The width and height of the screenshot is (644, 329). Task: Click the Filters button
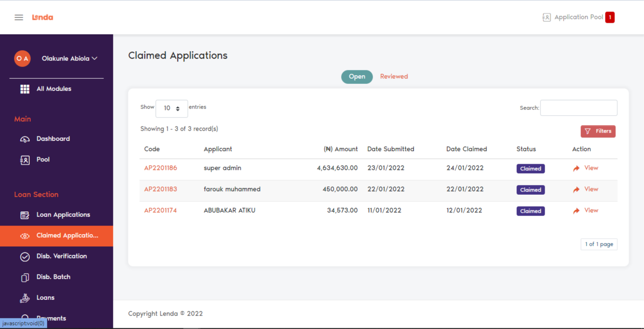[x=598, y=131]
